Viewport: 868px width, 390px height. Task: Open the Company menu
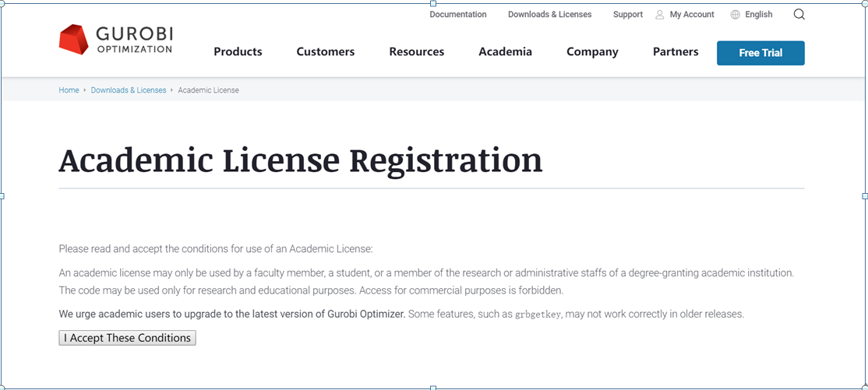(592, 52)
